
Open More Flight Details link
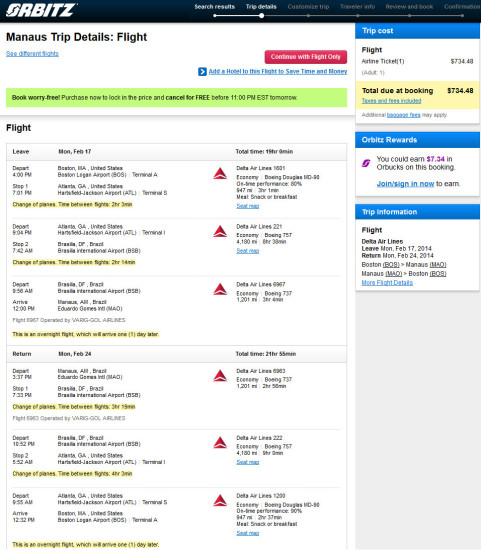[387, 283]
